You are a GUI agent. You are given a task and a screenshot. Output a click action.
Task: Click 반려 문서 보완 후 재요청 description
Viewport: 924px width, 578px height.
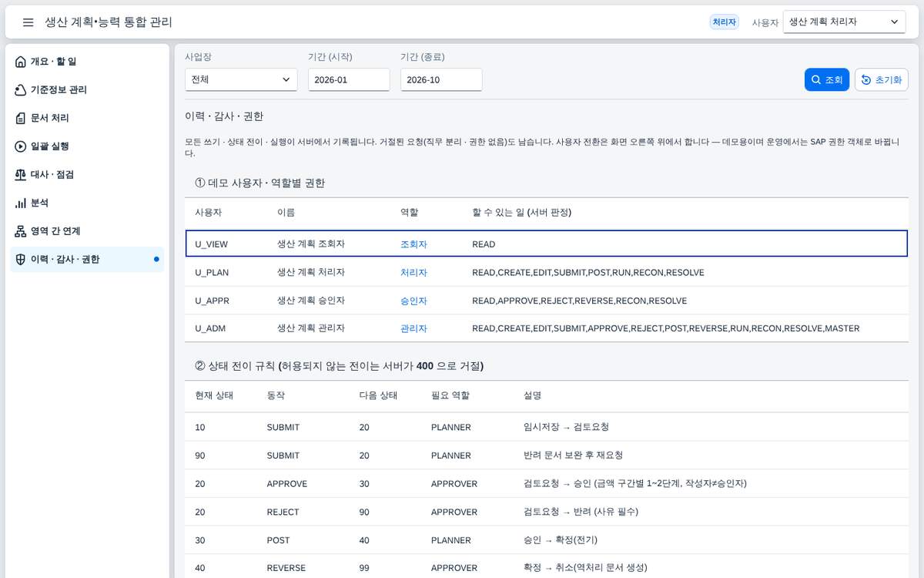click(573, 455)
